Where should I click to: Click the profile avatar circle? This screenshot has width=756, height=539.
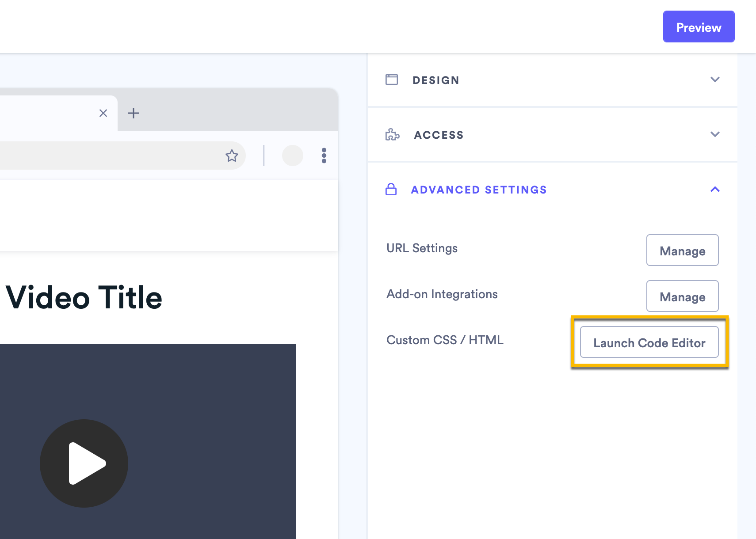click(292, 156)
